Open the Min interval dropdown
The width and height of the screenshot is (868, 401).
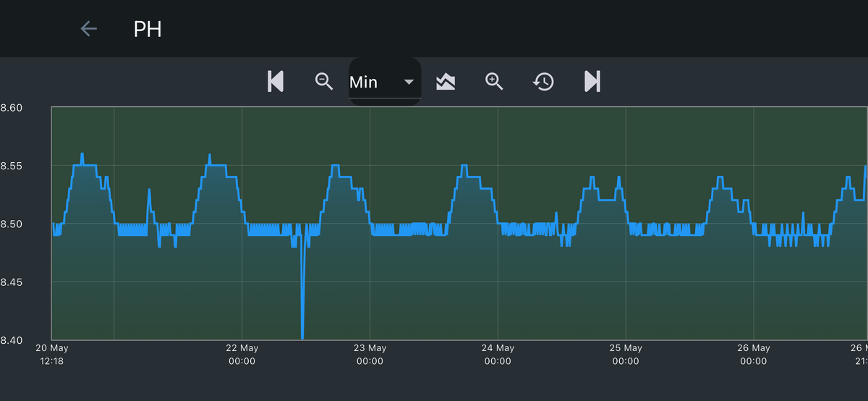[x=384, y=82]
